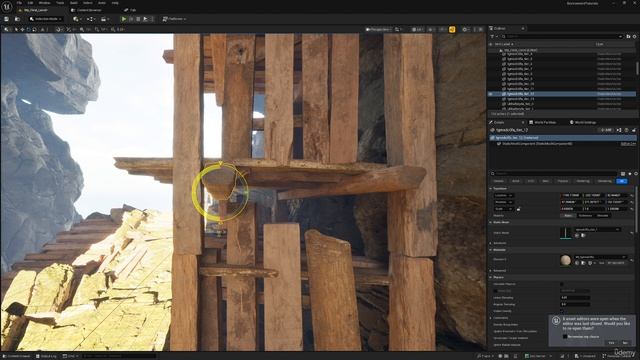Image resolution: width=640 pixels, height=360 pixels.
Task: Click the Static Mesh thumbnail
Action: 566,233
